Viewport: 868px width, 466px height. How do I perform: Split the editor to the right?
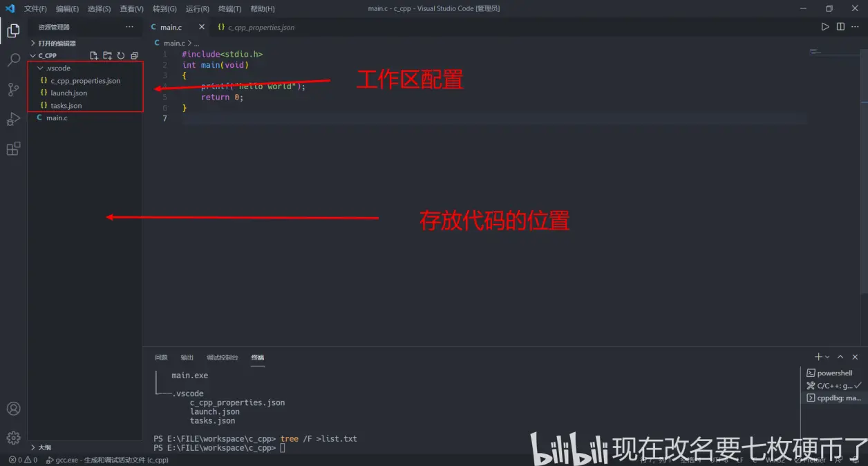click(x=840, y=27)
